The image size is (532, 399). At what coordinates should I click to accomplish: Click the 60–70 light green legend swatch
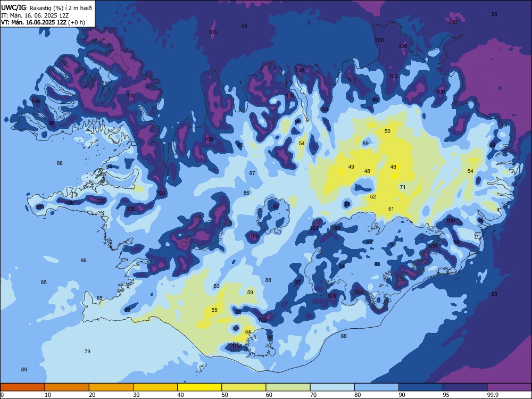click(x=288, y=387)
